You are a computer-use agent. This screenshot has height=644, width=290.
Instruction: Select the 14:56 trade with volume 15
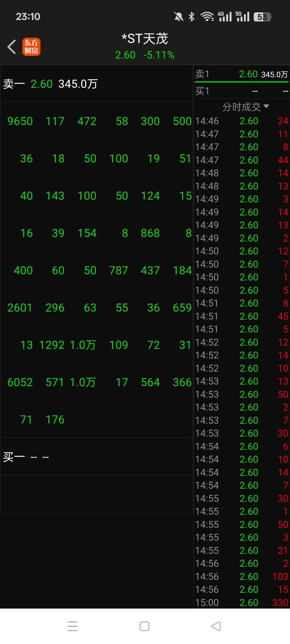(x=242, y=590)
